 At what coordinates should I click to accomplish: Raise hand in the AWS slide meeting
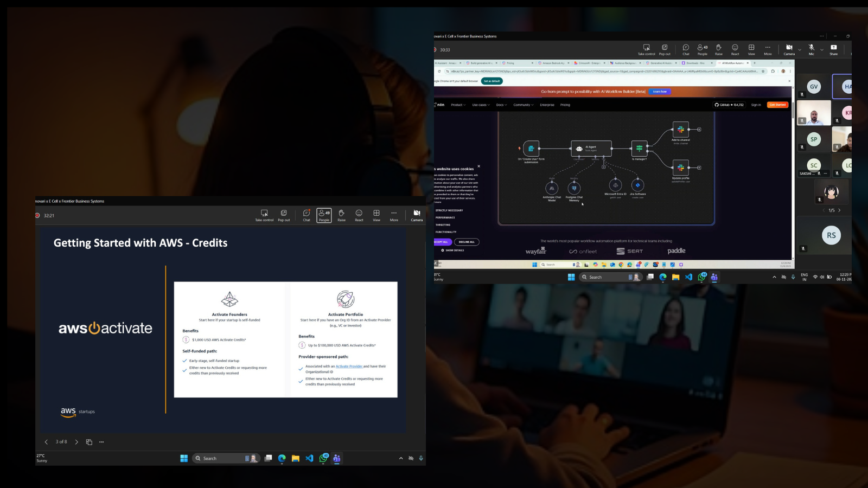341,215
